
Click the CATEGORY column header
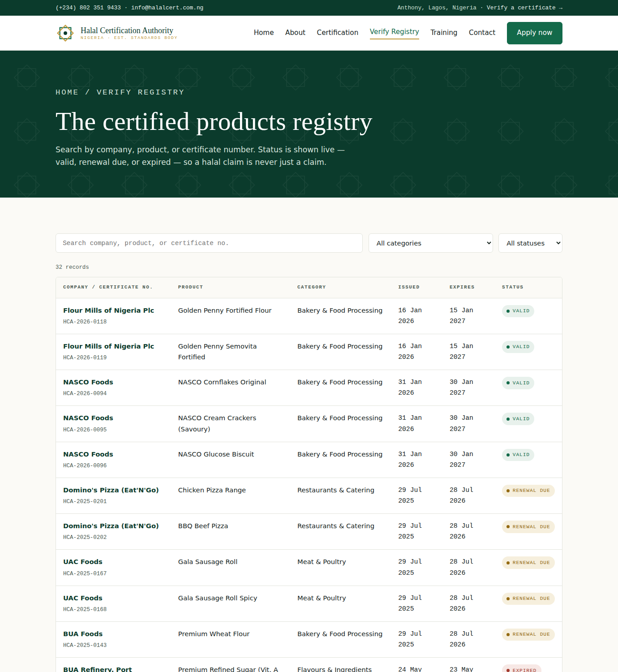[312, 287]
